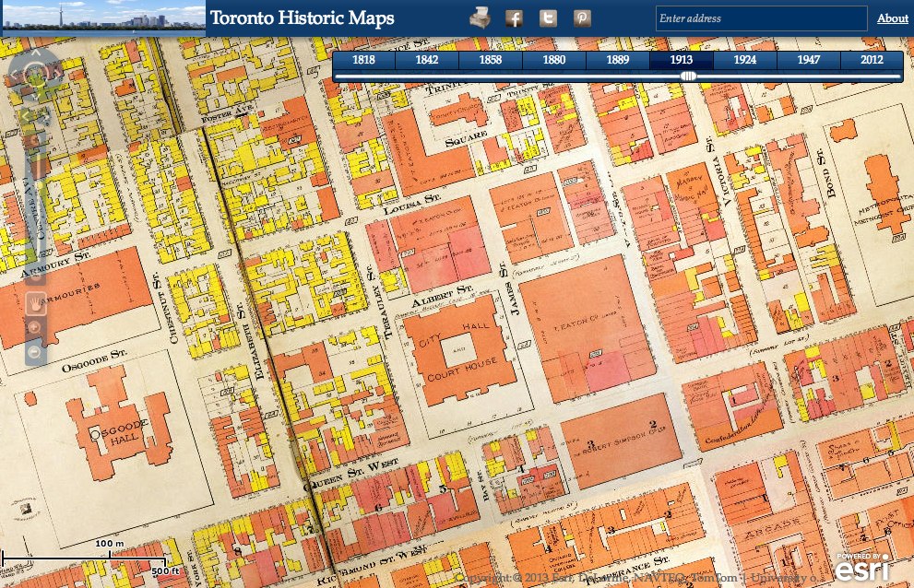Click the City Hall building on map
The height and width of the screenshot is (588, 914).
[458, 351]
